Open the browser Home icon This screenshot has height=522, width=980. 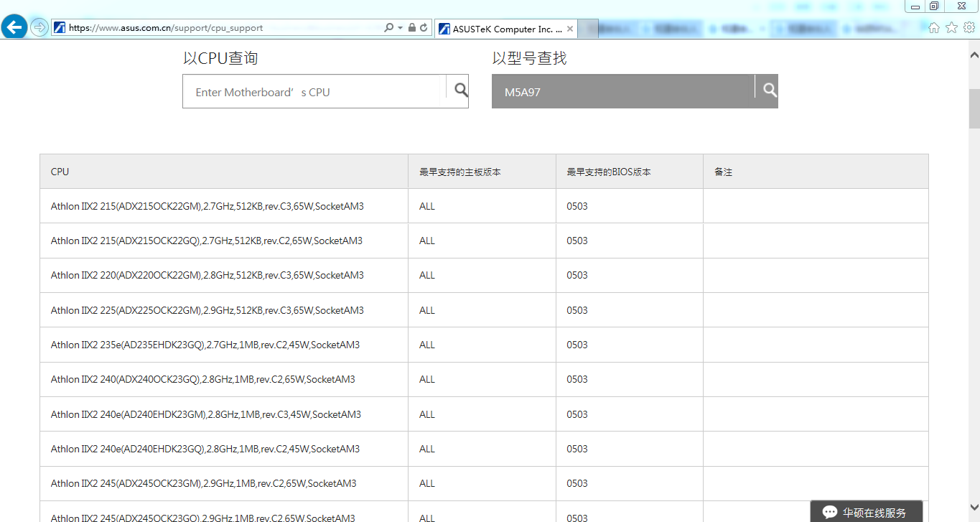(934, 27)
